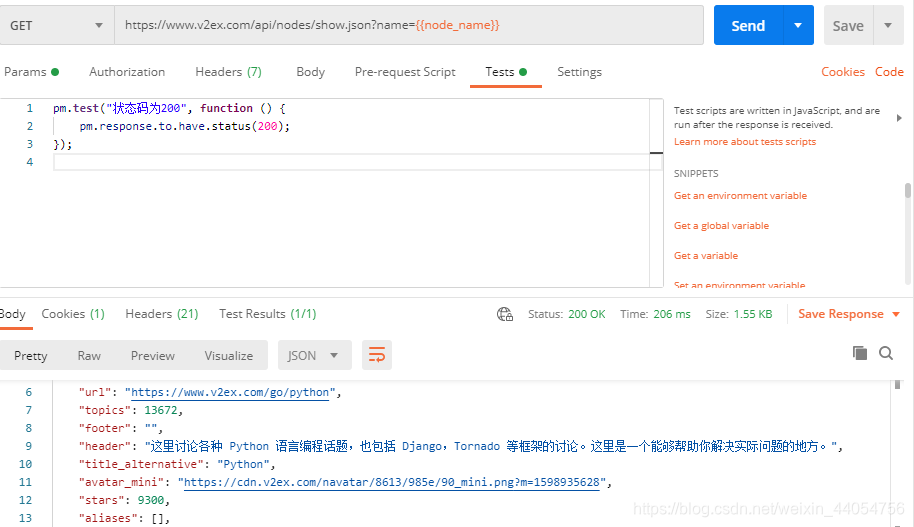Image resolution: width=914 pixels, height=527 pixels.
Task: Open the request Settings tab
Action: tap(579, 72)
